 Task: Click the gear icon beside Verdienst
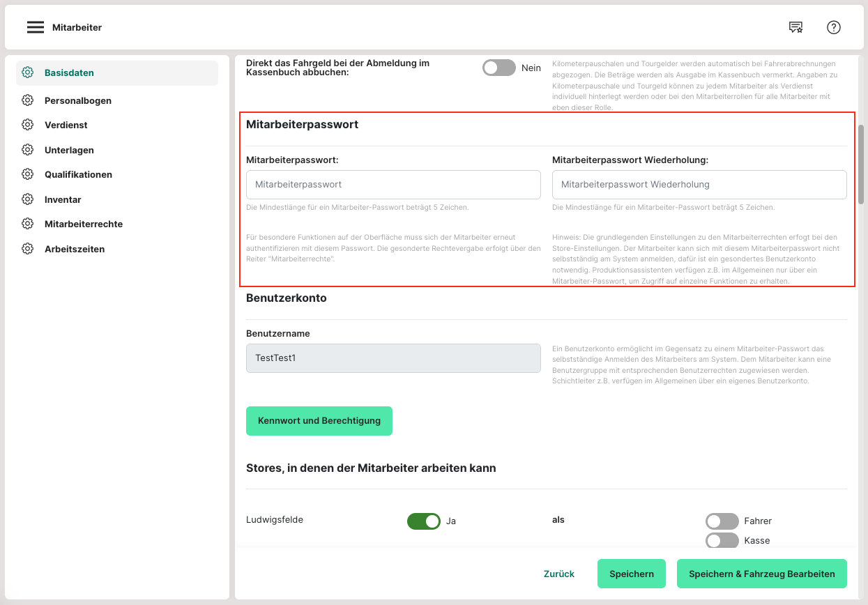(x=28, y=125)
